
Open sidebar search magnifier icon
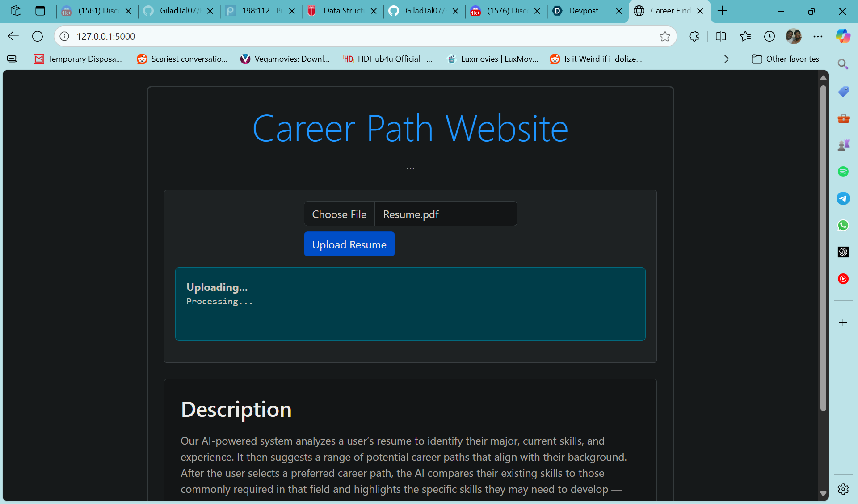tap(843, 64)
